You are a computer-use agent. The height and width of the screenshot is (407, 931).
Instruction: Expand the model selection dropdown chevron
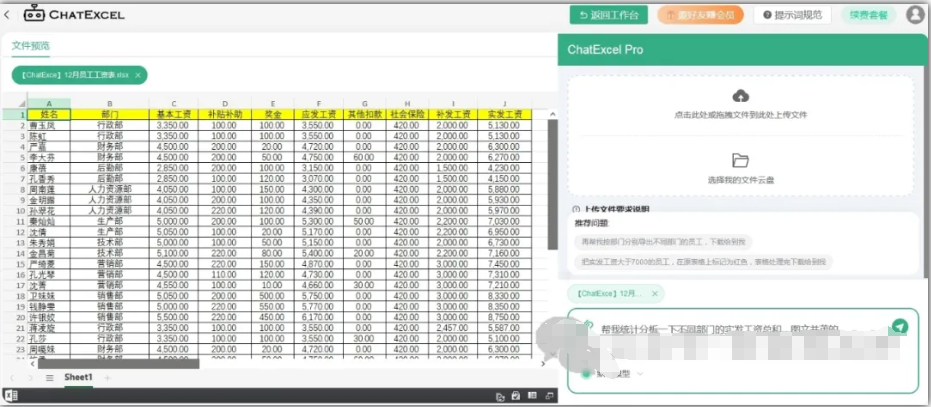(640, 374)
